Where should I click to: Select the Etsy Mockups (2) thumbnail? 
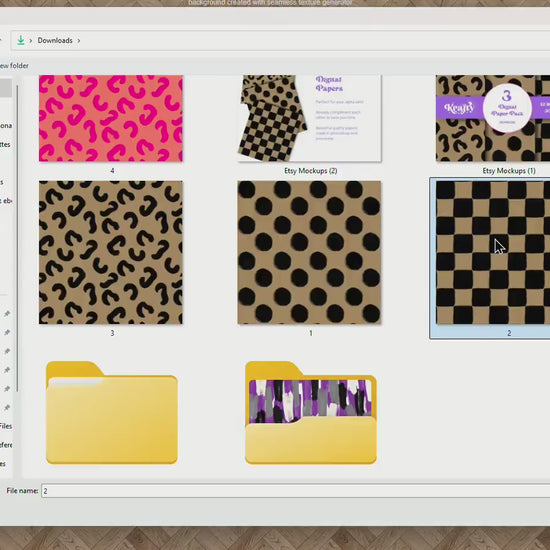tap(309, 118)
